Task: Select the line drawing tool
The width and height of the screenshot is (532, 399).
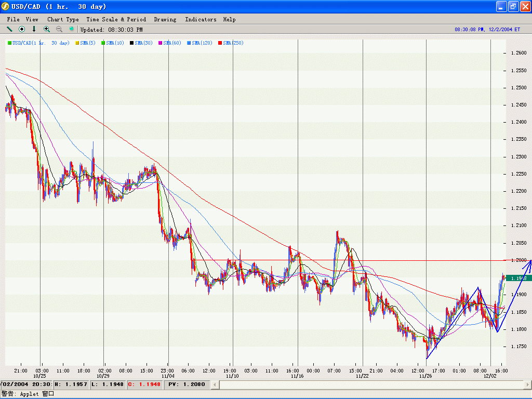Action: pyautogui.click(x=9, y=29)
